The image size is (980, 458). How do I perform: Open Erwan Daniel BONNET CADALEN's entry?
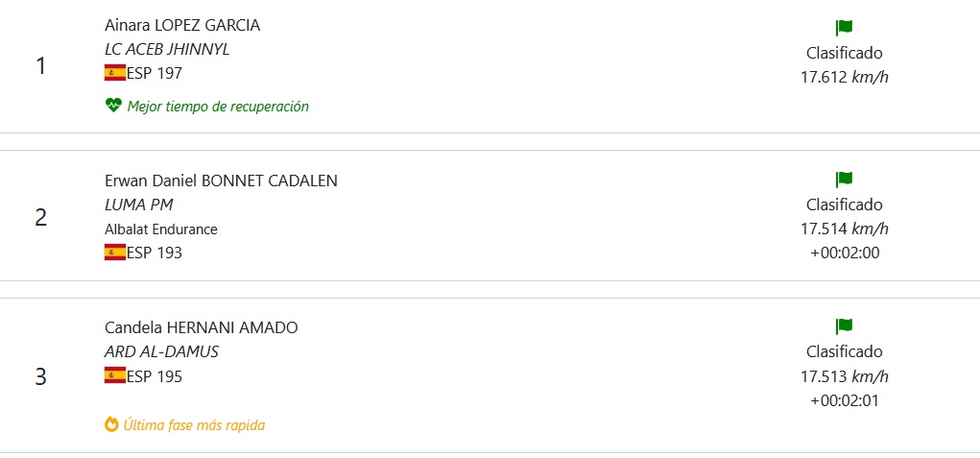pyautogui.click(x=221, y=181)
